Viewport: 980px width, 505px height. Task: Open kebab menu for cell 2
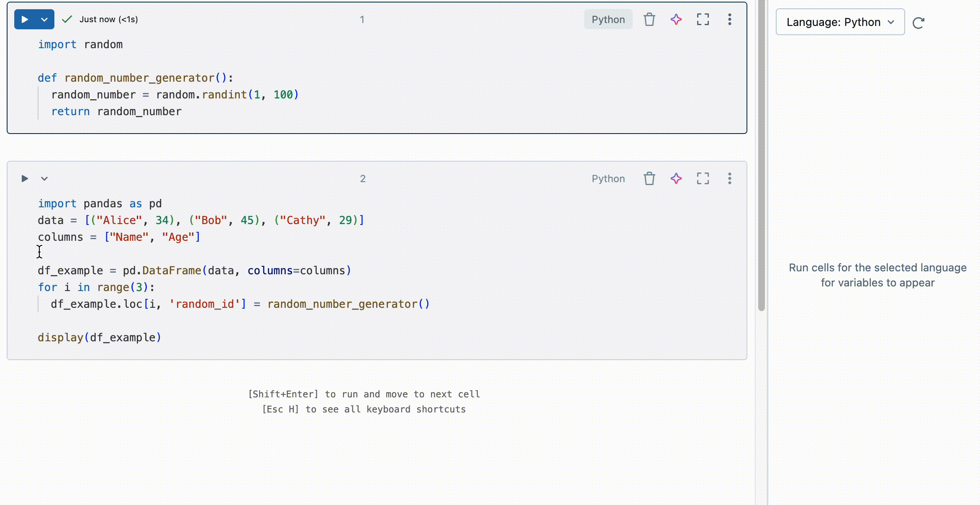[729, 178]
